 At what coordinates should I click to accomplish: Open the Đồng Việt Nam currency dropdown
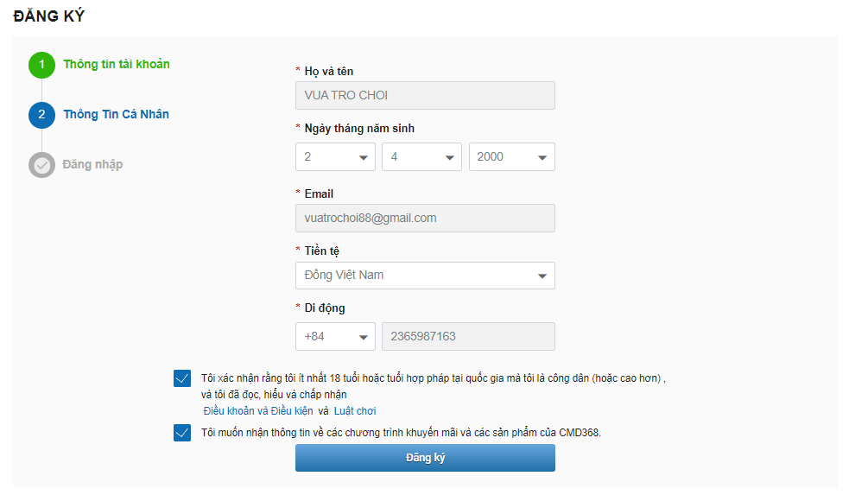[425, 276]
